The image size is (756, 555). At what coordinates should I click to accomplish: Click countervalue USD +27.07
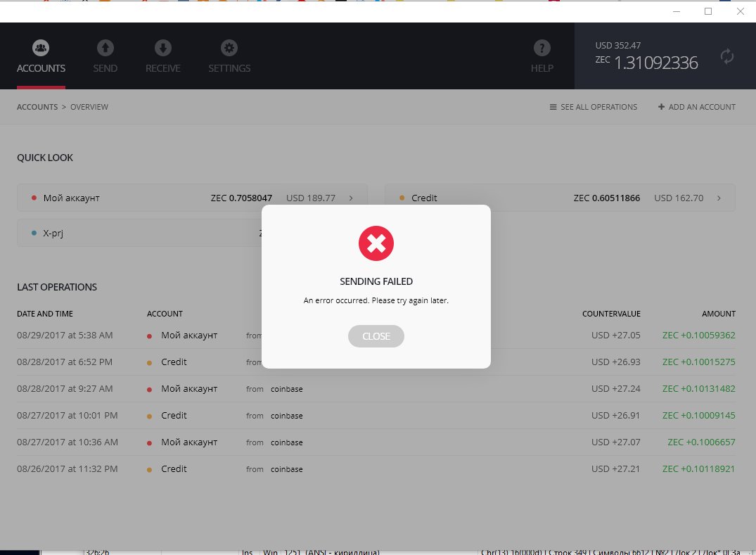tap(615, 442)
